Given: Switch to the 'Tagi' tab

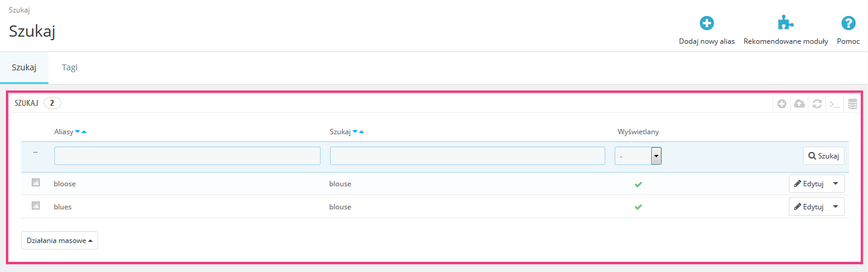Looking at the screenshot, I should (x=70, y=67).
